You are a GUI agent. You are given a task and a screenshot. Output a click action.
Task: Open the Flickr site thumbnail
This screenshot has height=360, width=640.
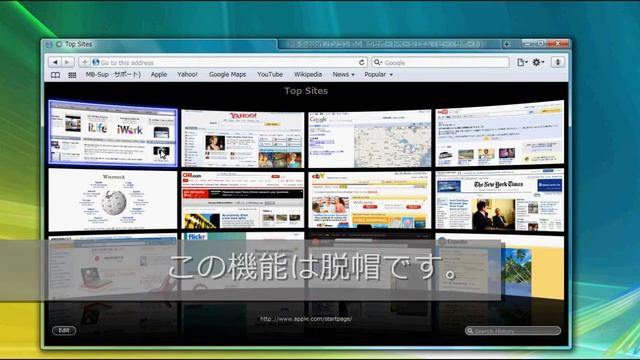(242, 261)
